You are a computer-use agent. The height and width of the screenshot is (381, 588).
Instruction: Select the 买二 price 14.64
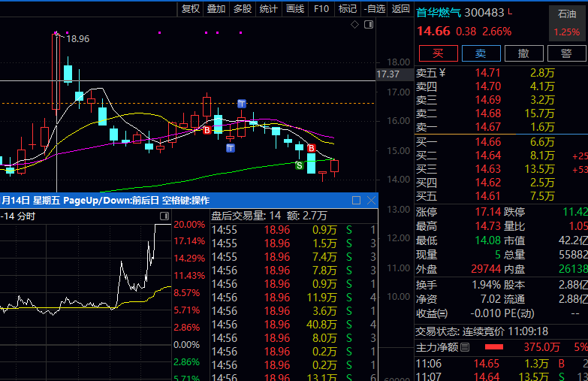[x=488, y=156]
